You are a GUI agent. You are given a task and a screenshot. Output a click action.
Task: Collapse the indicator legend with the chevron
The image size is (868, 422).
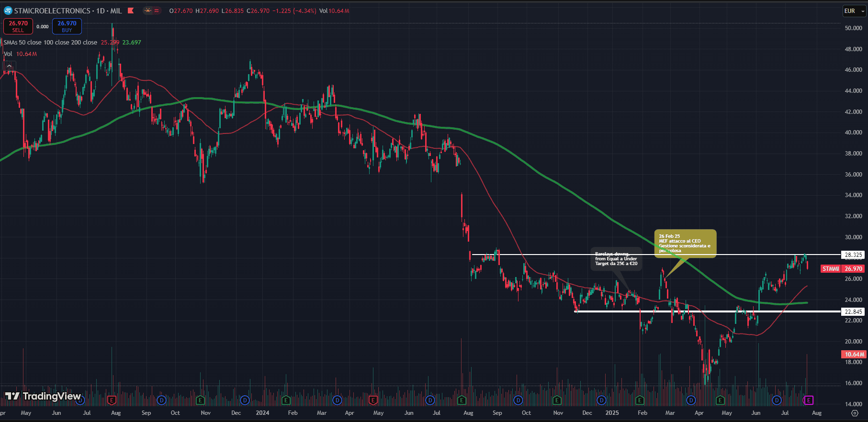(x=10, y=66)
